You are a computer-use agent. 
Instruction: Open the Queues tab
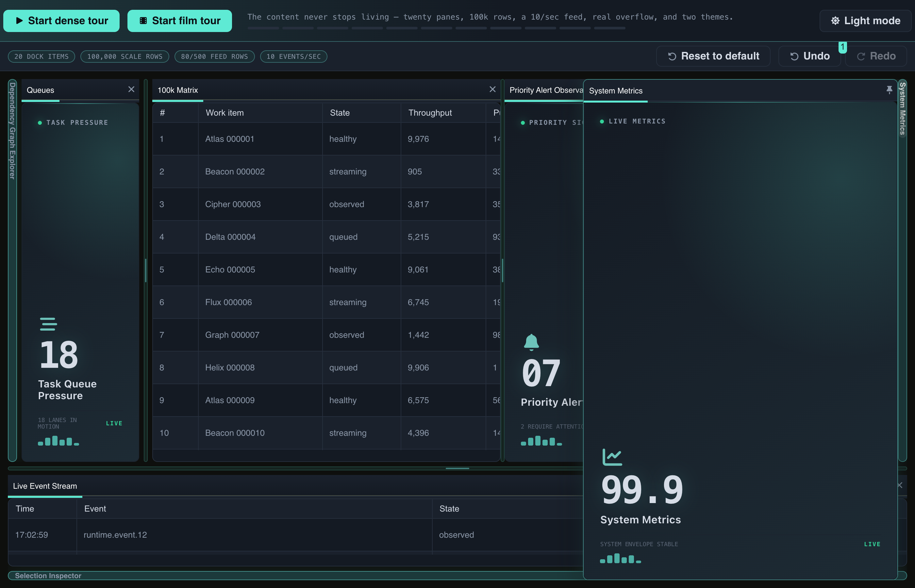click(41, 90)
